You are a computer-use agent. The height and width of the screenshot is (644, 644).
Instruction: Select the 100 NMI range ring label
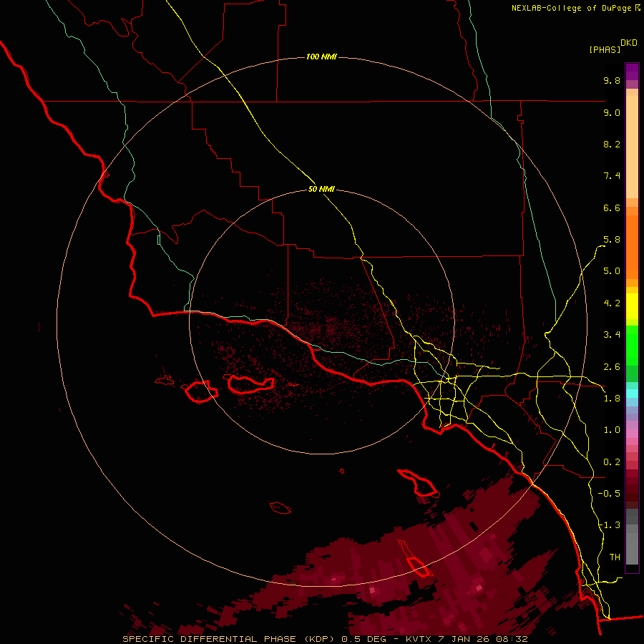321,57
